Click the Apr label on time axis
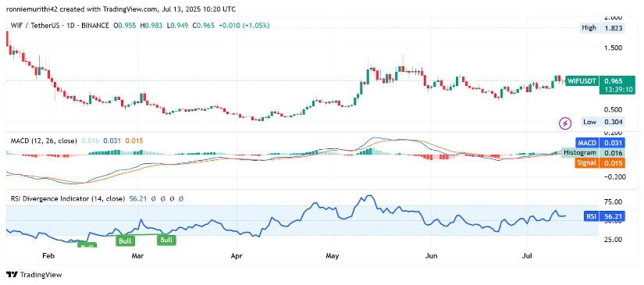The image size is (644, 285). coord(237,256)
